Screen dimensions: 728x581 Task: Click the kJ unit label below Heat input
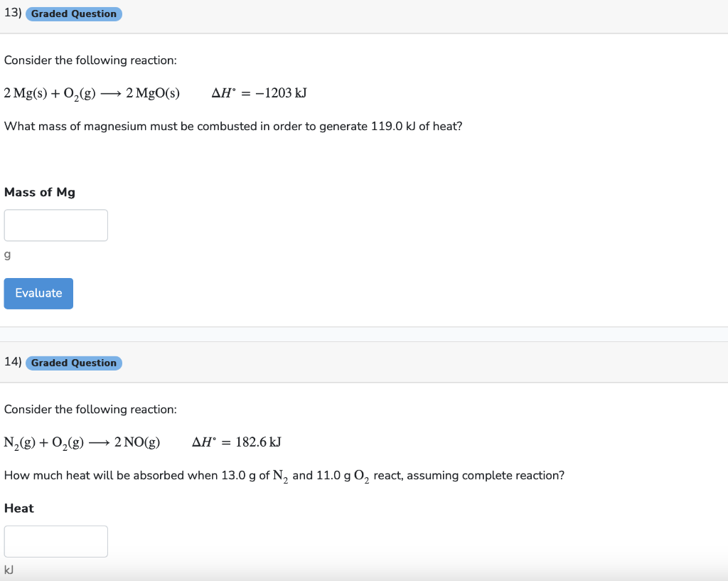pos(8,570)
